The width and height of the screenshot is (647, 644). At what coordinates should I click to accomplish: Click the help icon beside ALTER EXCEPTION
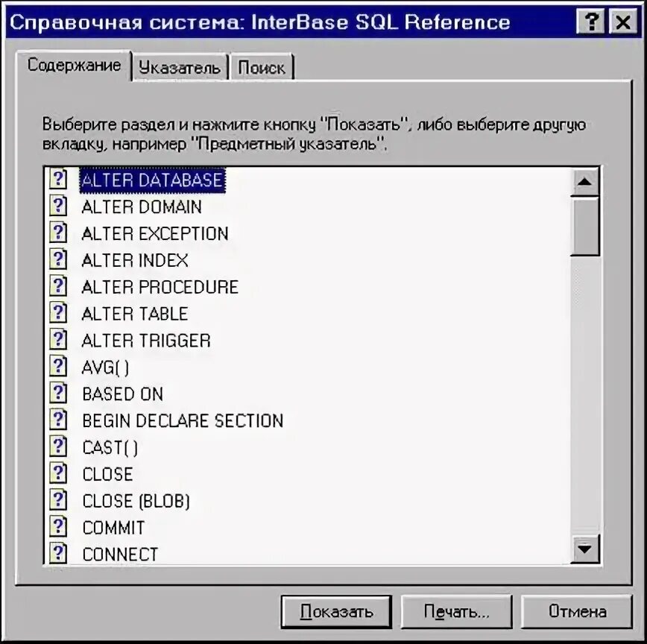(x=58, y=233)
